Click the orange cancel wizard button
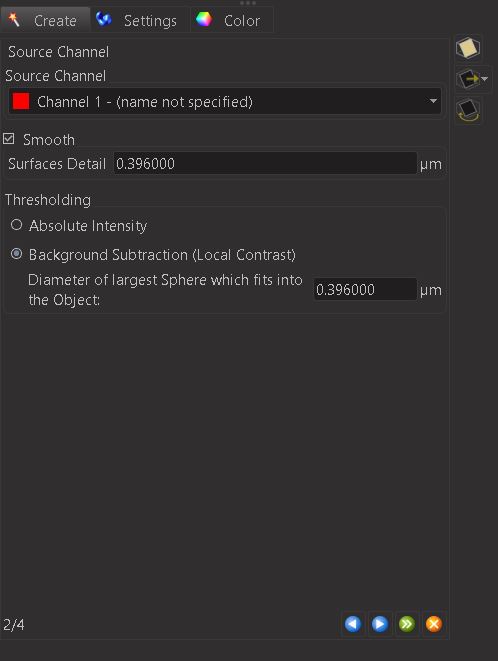This screenshot has width=498, height=661. [433, 624]
